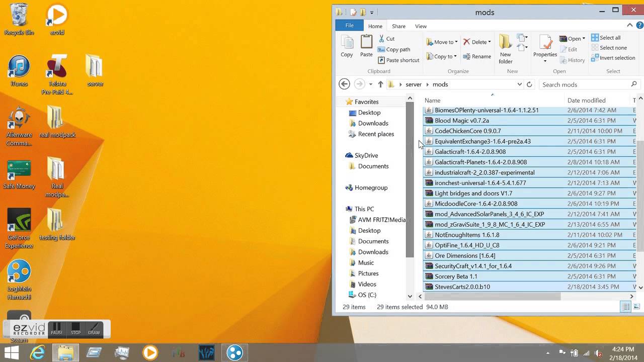644x362 pixels.
Task: Click the ezvid PAUSE button
Action: click(x=57, y=329)
